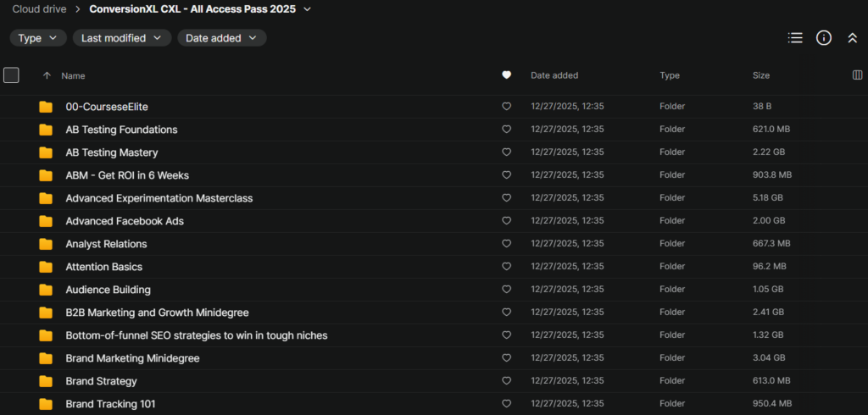Favorite the Brand Tracking 101 folder
Image resolution: width=868 pixels, height=415 pixels.
pyautogui.click(x=507, y=404)
